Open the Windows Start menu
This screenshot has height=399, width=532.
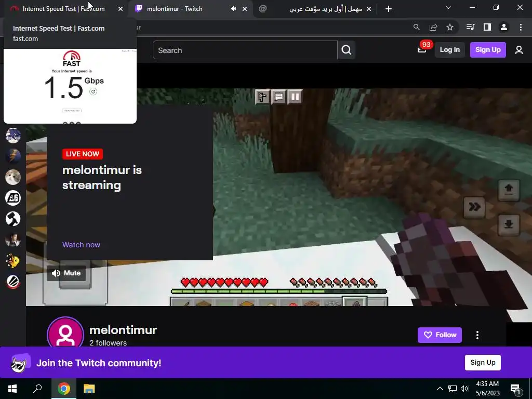tap(12, 389)
